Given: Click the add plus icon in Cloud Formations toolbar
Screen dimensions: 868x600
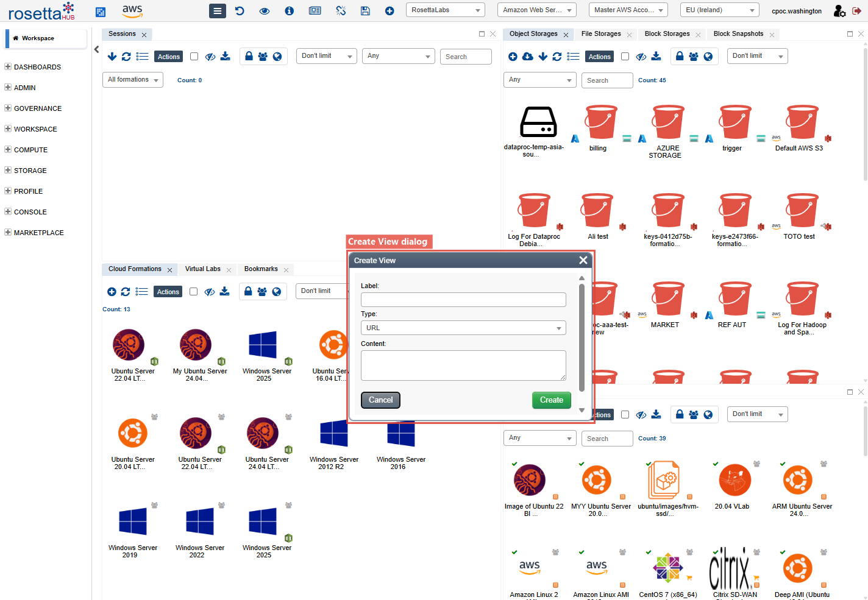Looking at the screenshot, I should click(112, 292).
